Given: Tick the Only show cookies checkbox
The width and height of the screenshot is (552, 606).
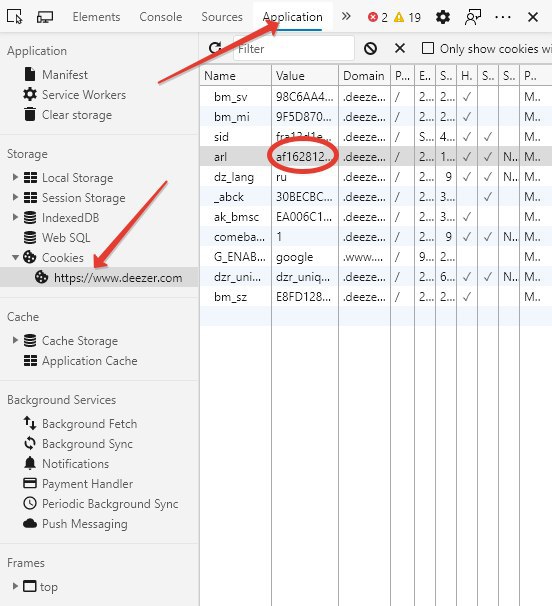Looking at the screenshot, I should click(x=428, y=48).
